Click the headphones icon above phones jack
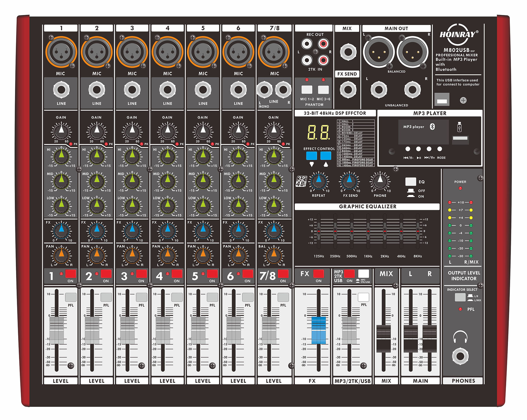Screen dimensions: 527x420 (460, 337)
